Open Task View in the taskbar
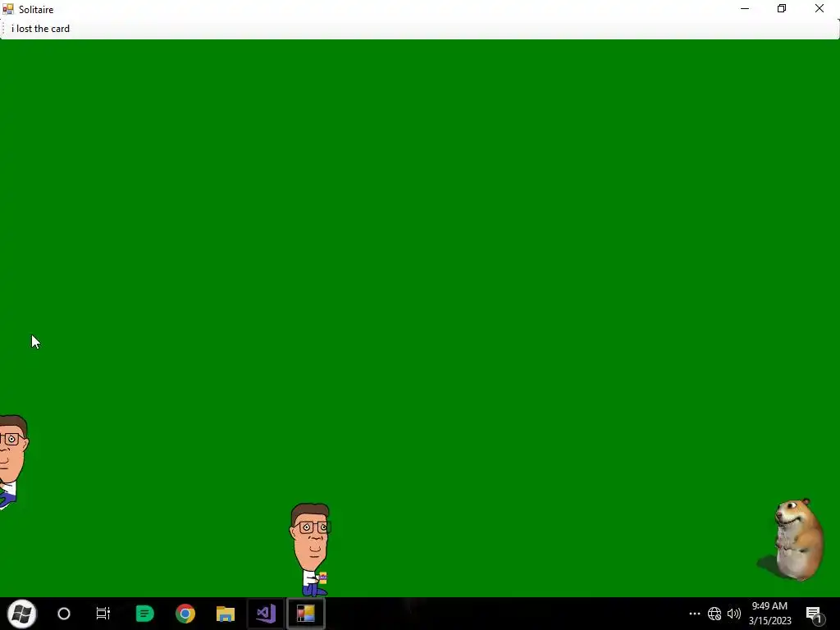 pyautogui.click(x=103, y=614)
